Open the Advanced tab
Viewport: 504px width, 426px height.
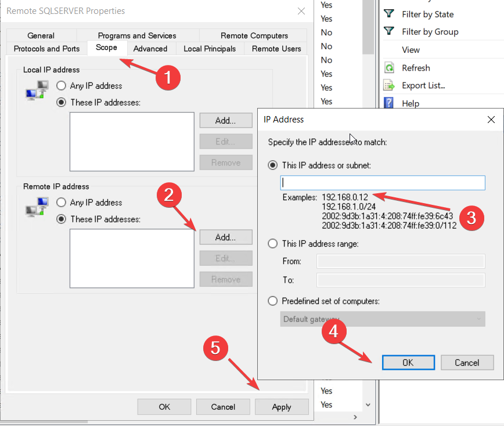[150, 49]
